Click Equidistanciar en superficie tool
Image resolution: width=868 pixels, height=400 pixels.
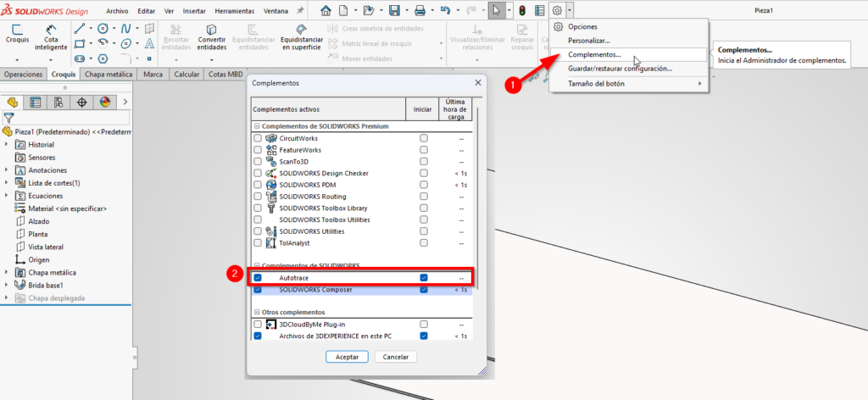click(x=302, y=37)
